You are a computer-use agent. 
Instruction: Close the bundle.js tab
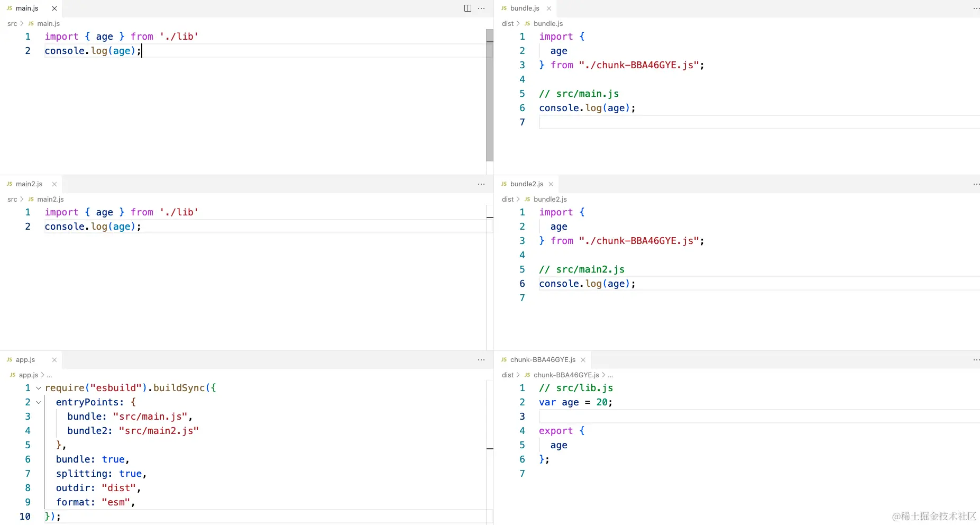549,8
